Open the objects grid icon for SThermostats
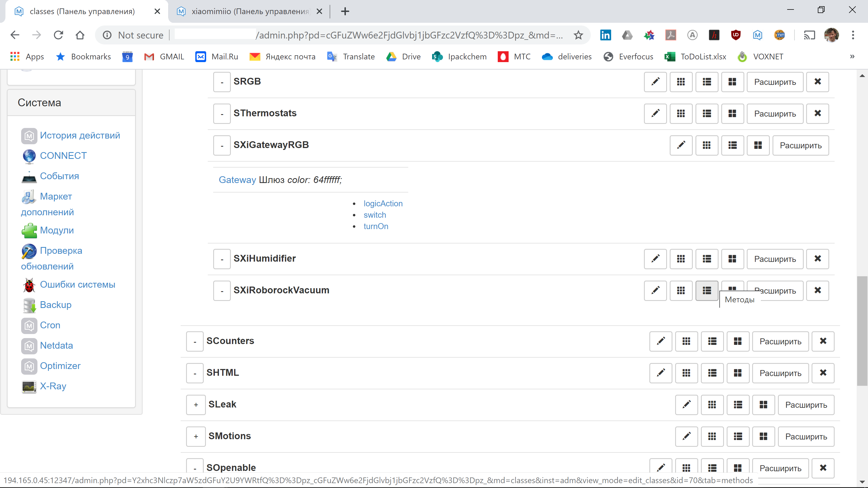The height and width of the screenshot is (488, 868). (x=681, y=114)
